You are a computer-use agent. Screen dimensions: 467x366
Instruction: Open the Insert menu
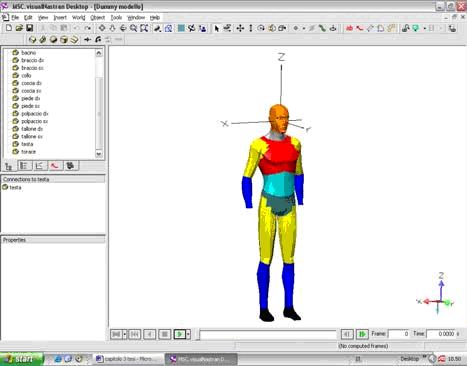[x=60, y=17]
